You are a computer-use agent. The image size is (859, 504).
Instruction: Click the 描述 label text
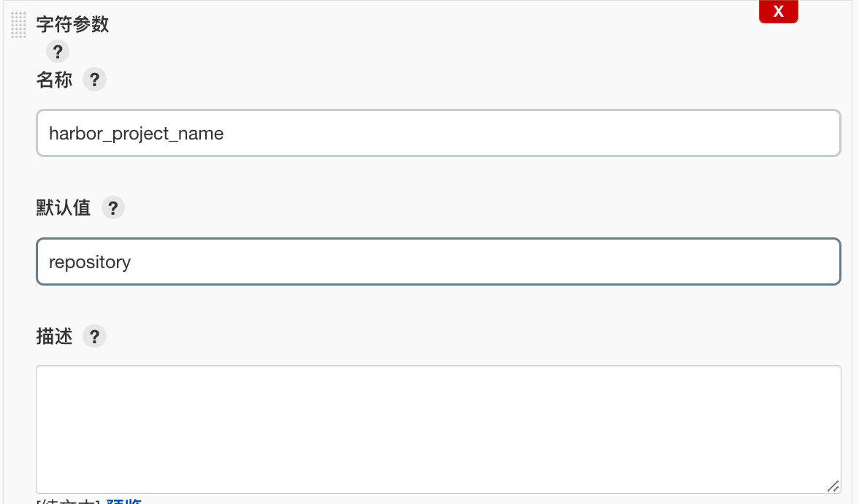point(54,337)
